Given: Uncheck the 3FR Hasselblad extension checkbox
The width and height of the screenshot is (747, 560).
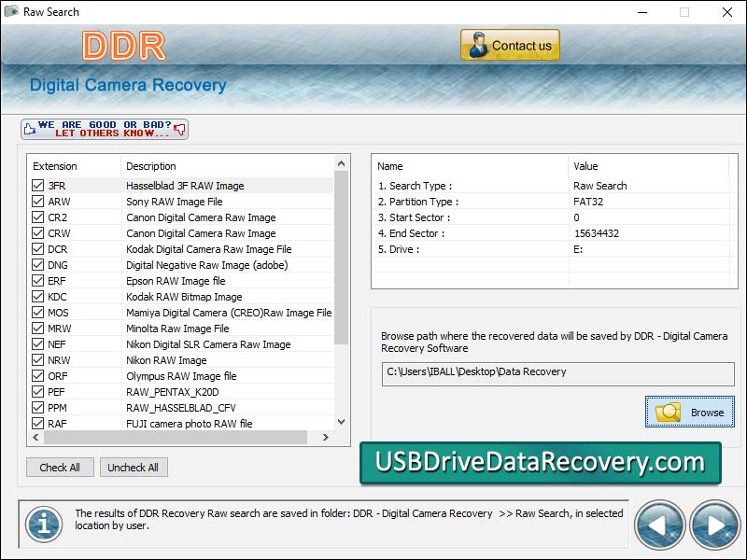Looking at the screenshot, I should [38, 186].
